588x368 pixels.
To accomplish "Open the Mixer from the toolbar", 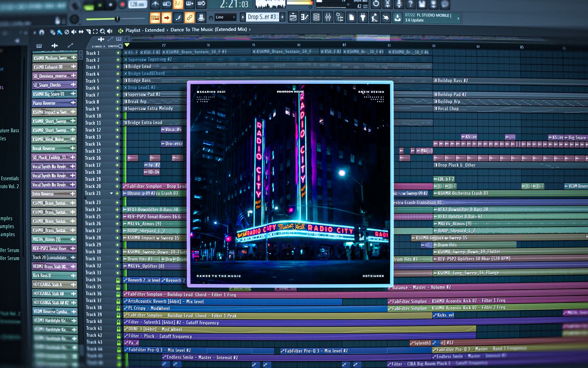I will coord(328,17).
